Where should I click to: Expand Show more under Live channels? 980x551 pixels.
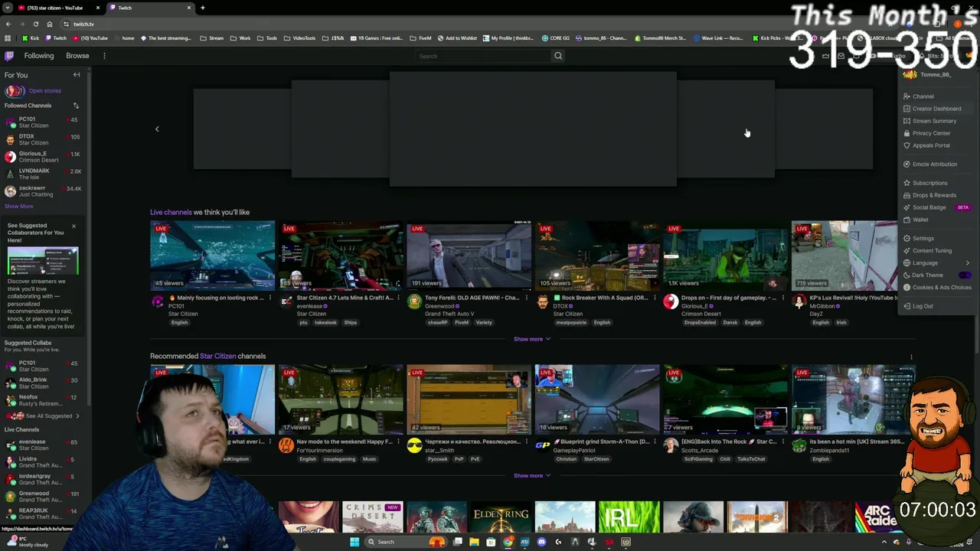tap(531, 339)
